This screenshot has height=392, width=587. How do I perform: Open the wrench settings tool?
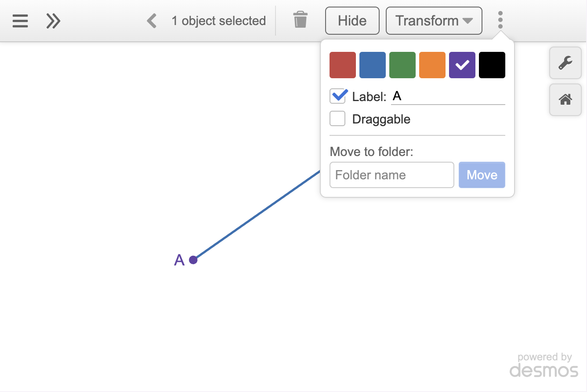565,63
